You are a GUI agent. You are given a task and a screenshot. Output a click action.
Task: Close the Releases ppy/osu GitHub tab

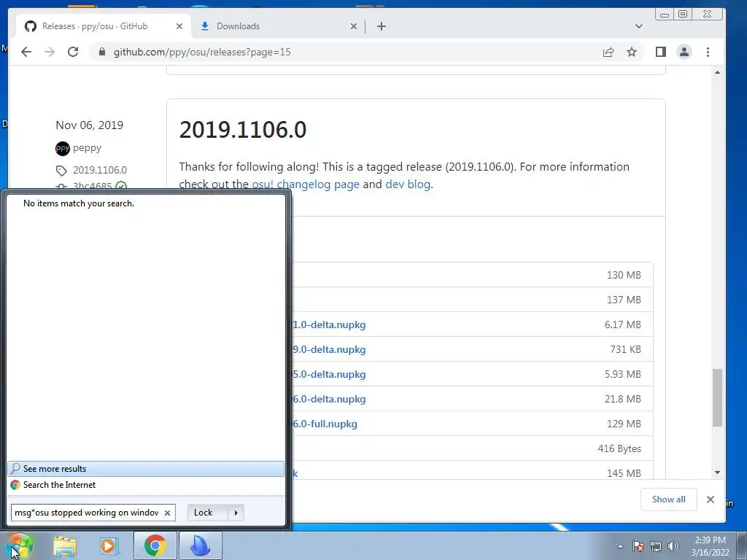tap(179, 26)
